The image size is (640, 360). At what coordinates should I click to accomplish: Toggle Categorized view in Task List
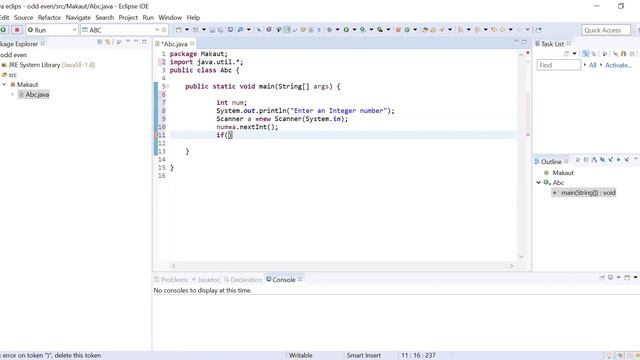click(586, 53)
